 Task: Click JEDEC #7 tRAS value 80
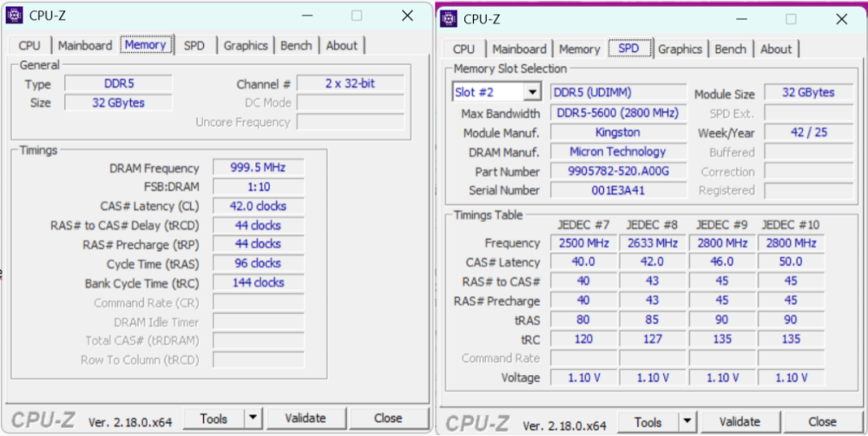[x=583, y=320]
